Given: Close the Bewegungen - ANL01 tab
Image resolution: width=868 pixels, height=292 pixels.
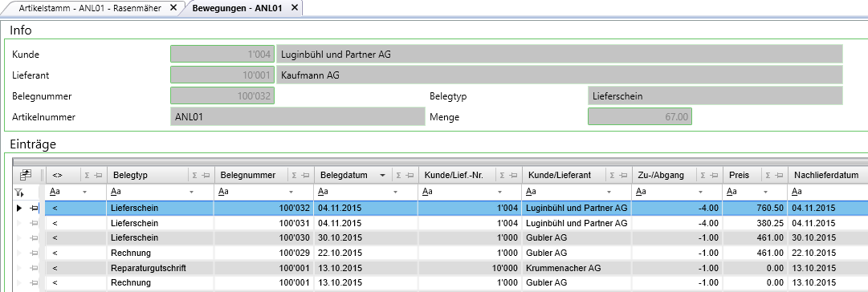Looking at the screenshot, I should [x=295, y=8].
